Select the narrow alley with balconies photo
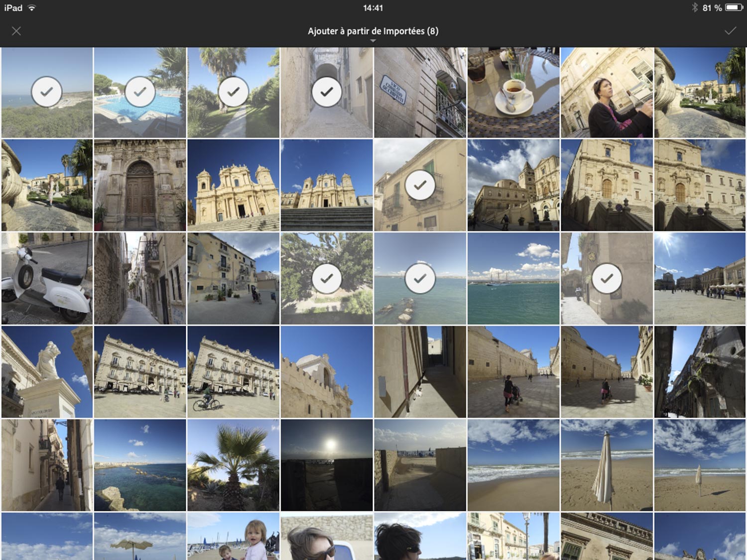Screen dimensions: 747x560 [x=140, y=278]
